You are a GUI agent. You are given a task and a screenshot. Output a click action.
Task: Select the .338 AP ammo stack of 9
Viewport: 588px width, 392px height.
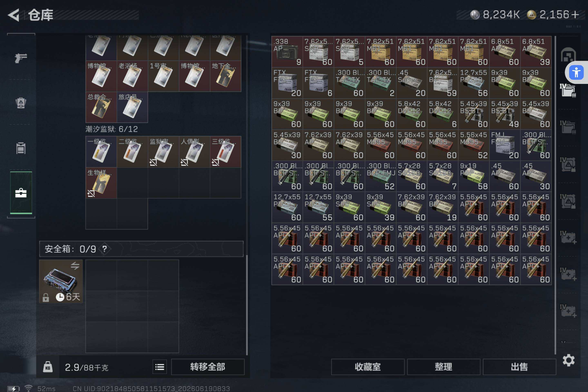click(x=287, y=52)
